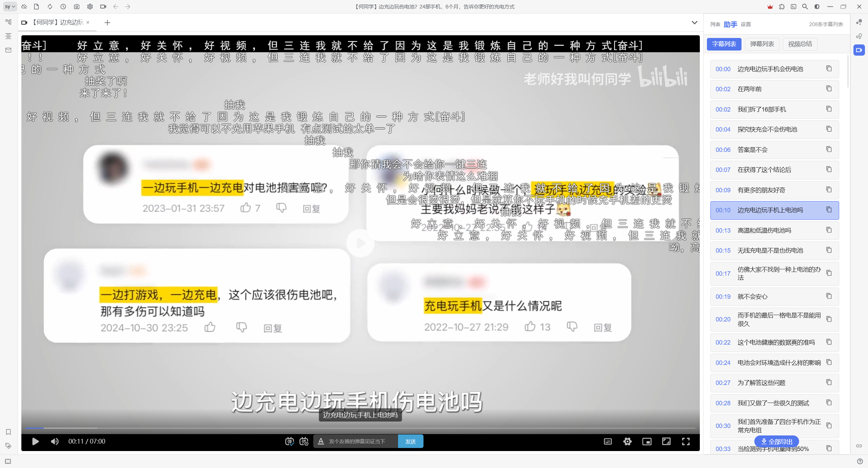Click the 全部导出 button
The width and height of the screenshot is (868, 468).
[x=776, y=441]
